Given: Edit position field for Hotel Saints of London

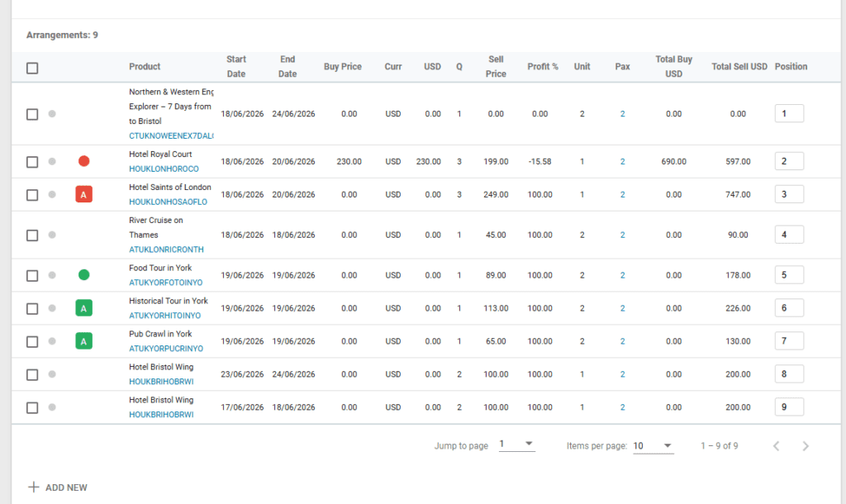Looking at the screenshot, I should coord(789,194).
